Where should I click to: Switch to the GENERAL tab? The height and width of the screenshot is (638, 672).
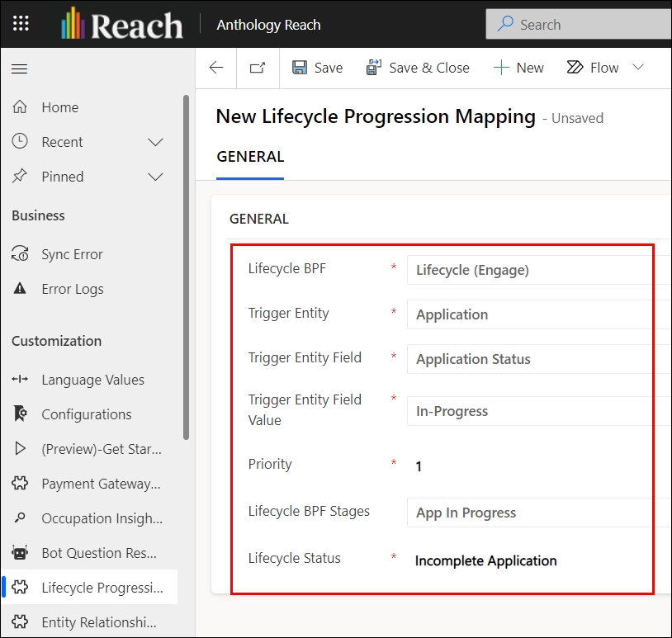[x=250, y=157]
